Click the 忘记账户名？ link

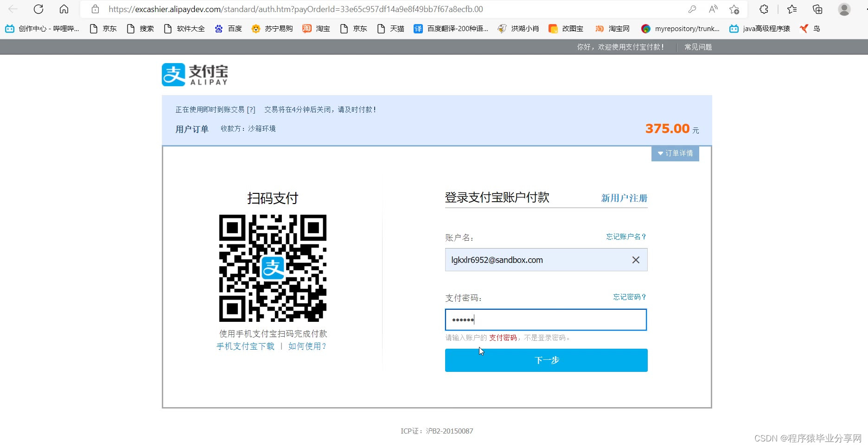pyautogui.click(x=626, y=236)
